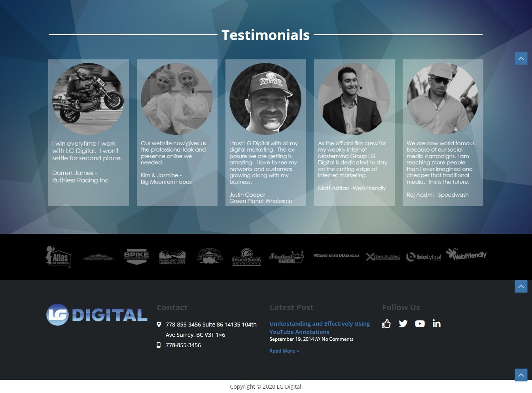Viewport: 532px width, 393px height.
Task: Click the bottom scroll-to-top arrow near copyright
Action: click(x=521, y=375)
